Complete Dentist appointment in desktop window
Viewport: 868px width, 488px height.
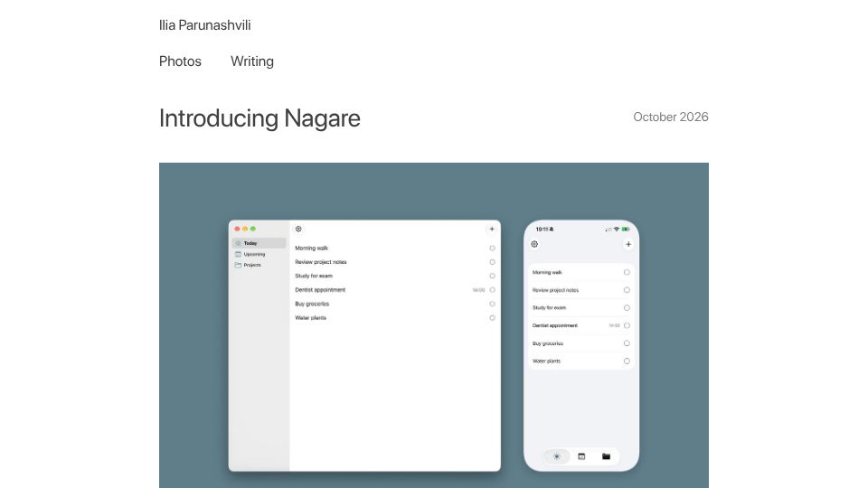(x=492, y=290)
